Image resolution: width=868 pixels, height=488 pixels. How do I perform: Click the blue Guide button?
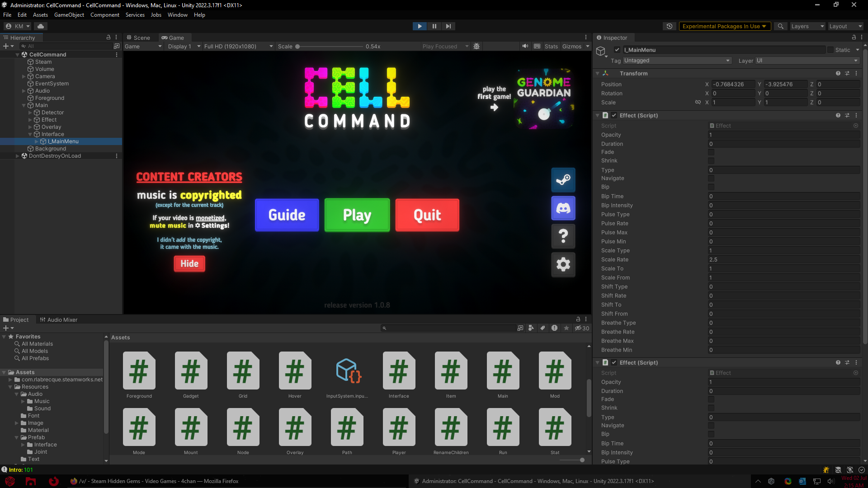coord(287,215)
